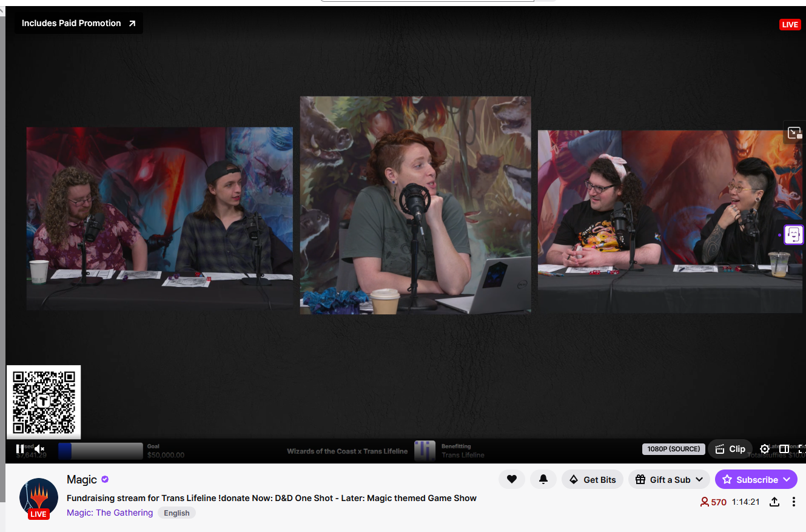
Task: Click the stream uptime 1:14:21
Action: coord(745,502)
